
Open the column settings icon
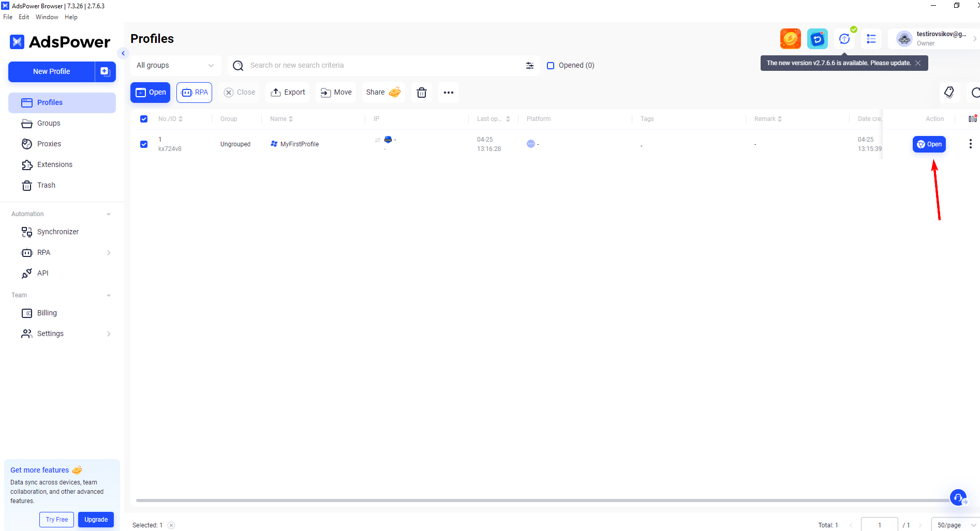[972, 119]
